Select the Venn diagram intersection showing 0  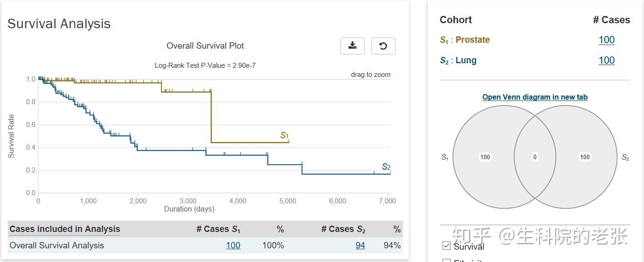[x=535, y=157]
